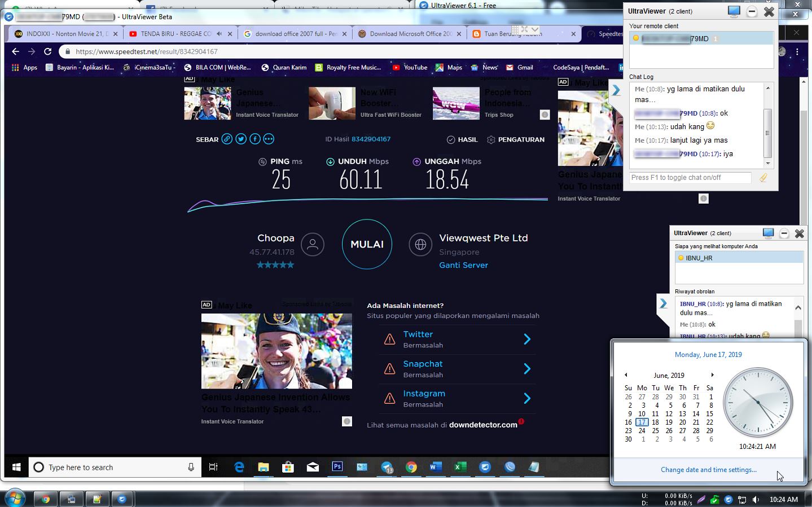Viewport: 812px width, 507px height.
Task: Open Task View on remote taskbar
Action: point(213,467)
